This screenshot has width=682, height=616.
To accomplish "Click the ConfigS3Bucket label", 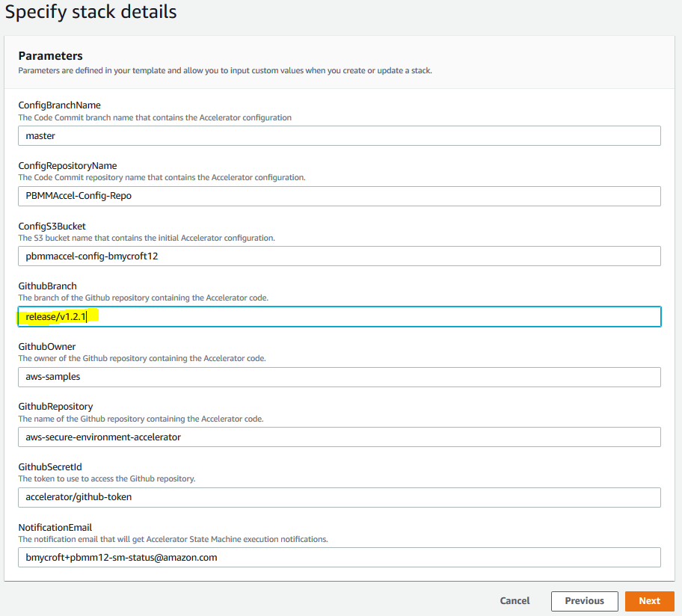I will (53, 226).
